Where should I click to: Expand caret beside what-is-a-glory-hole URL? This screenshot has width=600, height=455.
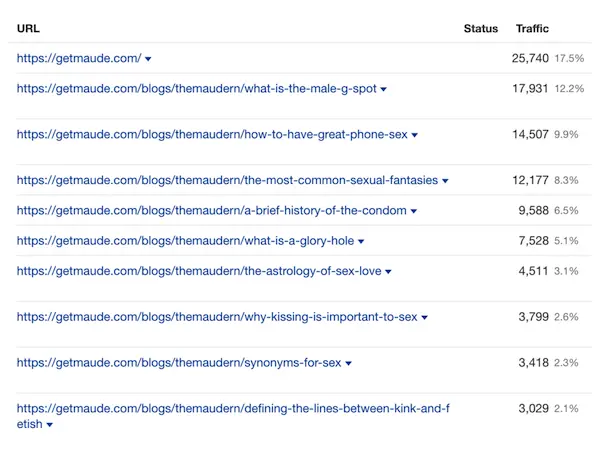pos(362,242)
